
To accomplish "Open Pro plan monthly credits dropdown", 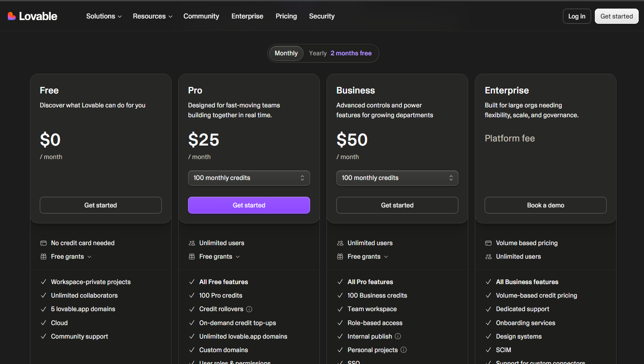I will (x=249, y=178).
